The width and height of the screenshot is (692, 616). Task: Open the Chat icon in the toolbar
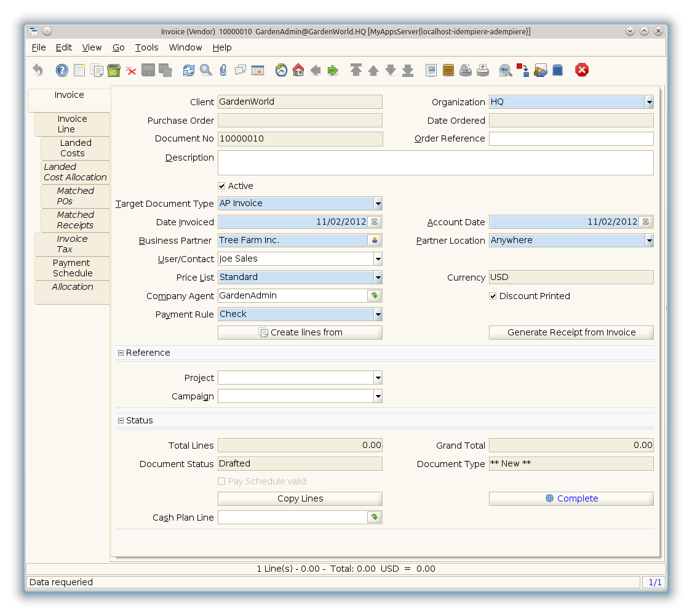pyautogui.click(x=240, y=70)
